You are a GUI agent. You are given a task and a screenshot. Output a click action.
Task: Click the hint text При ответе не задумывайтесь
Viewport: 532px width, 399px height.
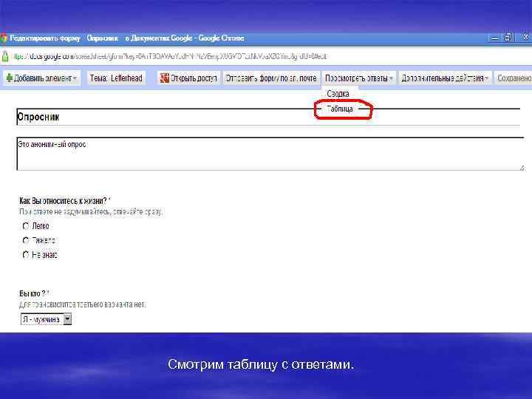tap(91, 212)
